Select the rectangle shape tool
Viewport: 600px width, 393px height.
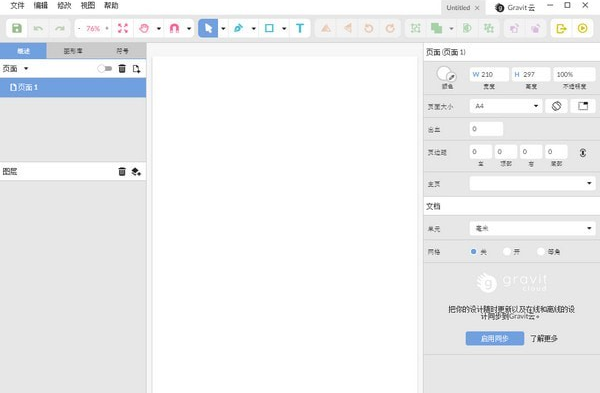click(269, 28)
